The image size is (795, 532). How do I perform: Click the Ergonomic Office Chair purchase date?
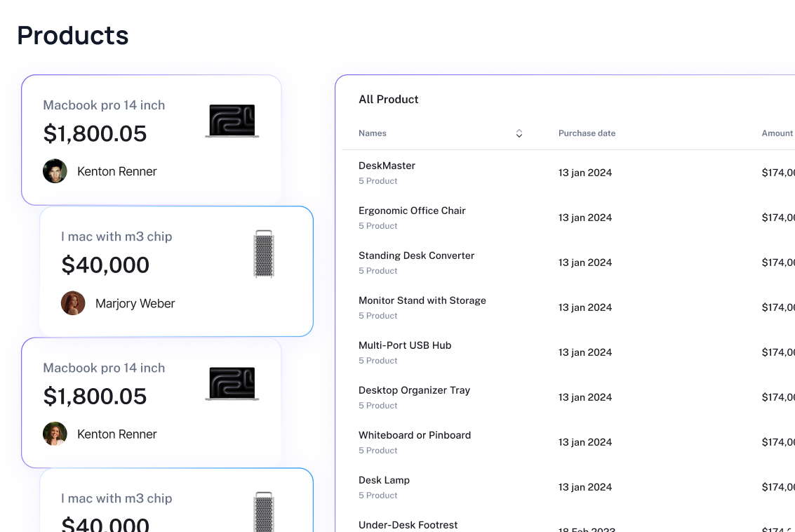pos(585,218)
